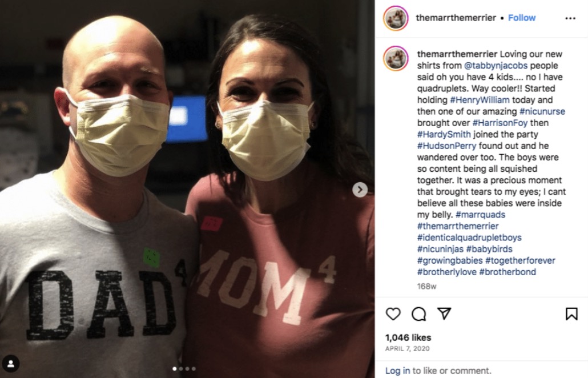Image resolution: width=588 pixels, height=378 pixels.
Task: Open themarrthemerrier username in header
Action: (x=456, y=18)
